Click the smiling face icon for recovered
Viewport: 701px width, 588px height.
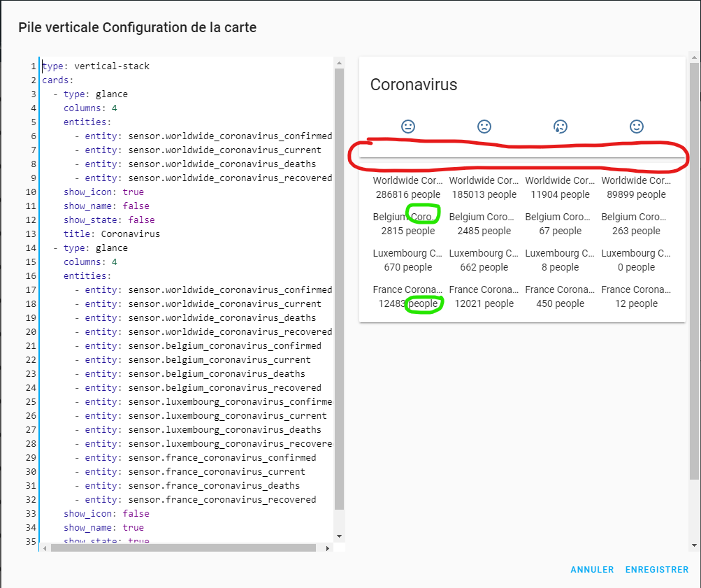pyautogui.click(x=636, y=127)
